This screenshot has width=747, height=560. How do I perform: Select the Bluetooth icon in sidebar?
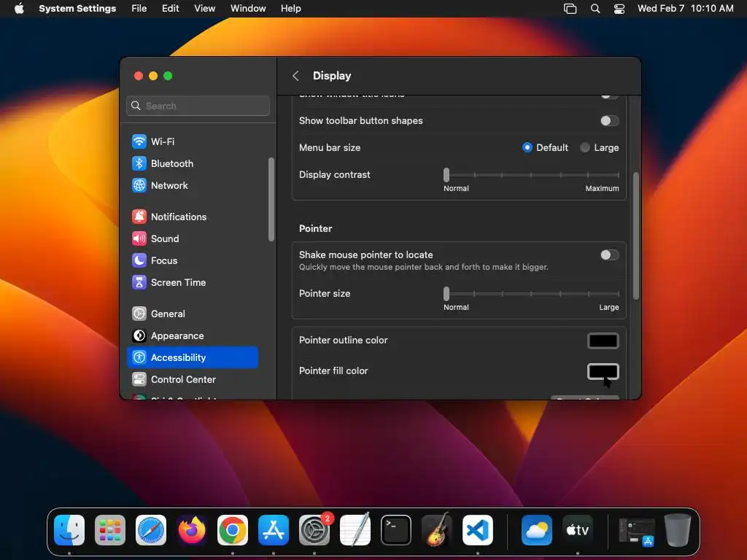[x=139, y=163]
